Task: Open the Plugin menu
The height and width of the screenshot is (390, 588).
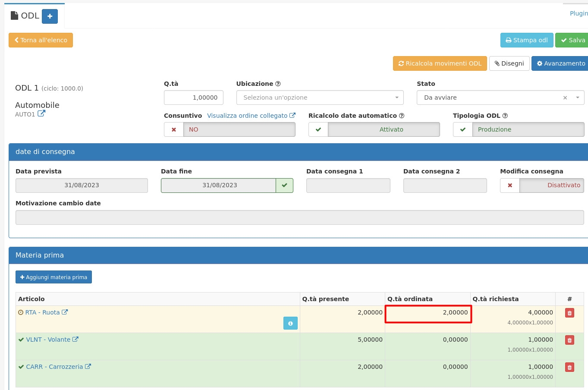Action: 579,13
